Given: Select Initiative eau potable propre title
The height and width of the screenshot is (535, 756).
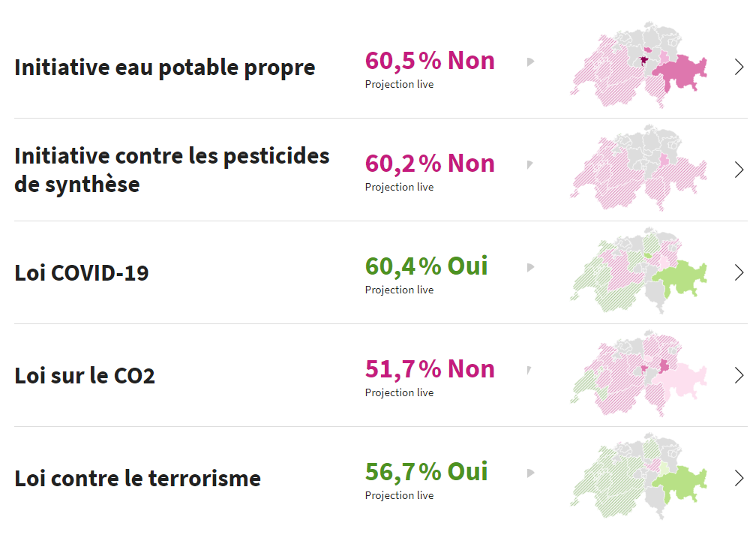Looking at the screenshot, I should [x=165, y=68].
